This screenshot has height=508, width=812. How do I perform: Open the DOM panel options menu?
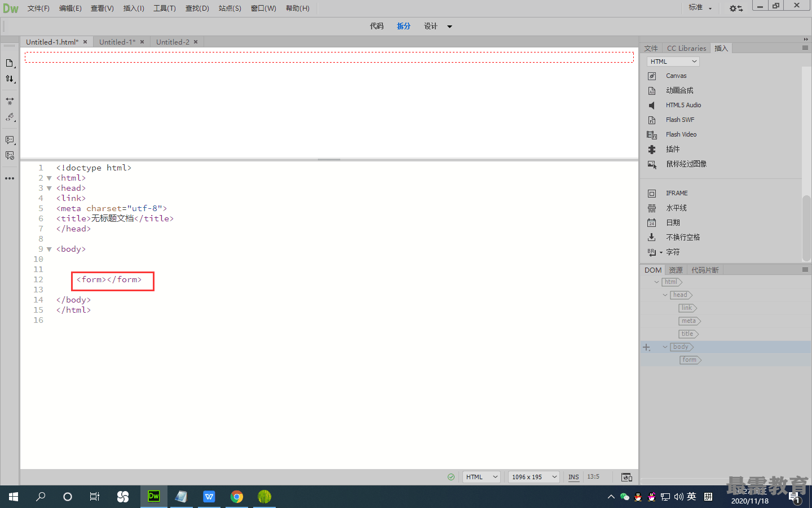[x=805, y=270]
